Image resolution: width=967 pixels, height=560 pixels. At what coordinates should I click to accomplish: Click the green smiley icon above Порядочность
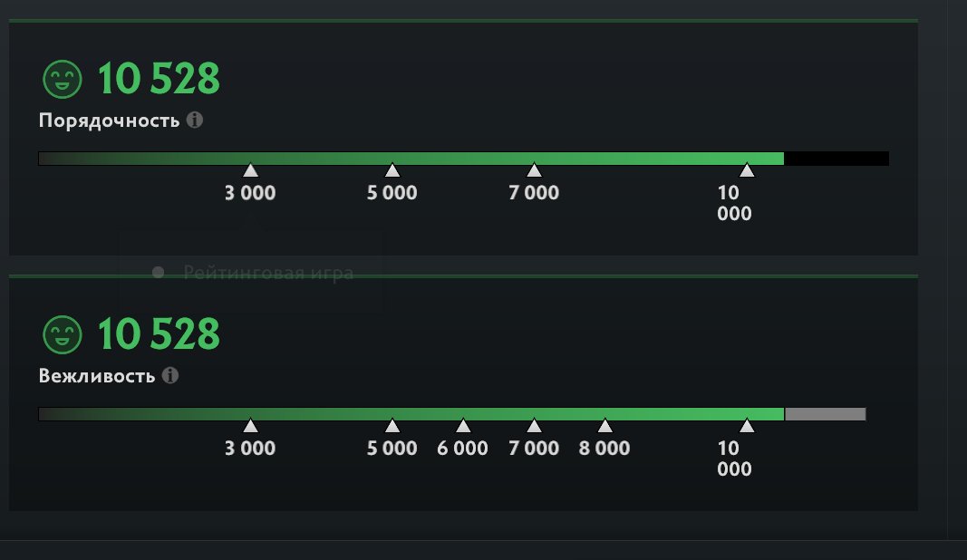[x=62, y=79]
